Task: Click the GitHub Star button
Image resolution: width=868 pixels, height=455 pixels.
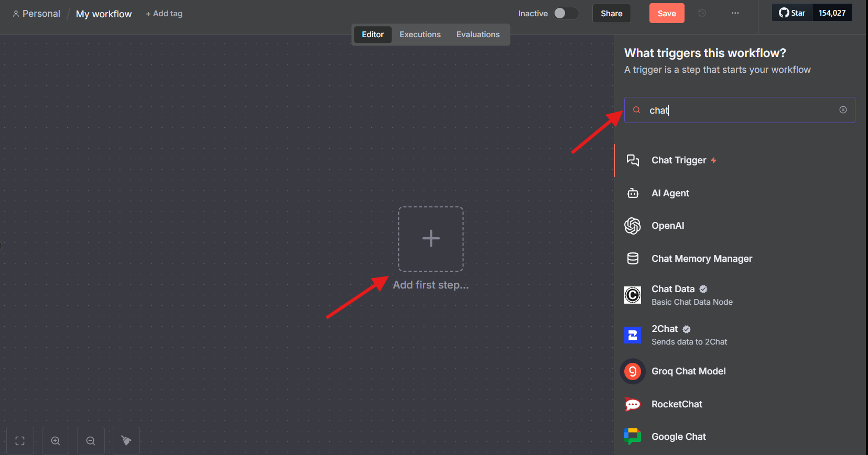Action: (x=792, y=13)
